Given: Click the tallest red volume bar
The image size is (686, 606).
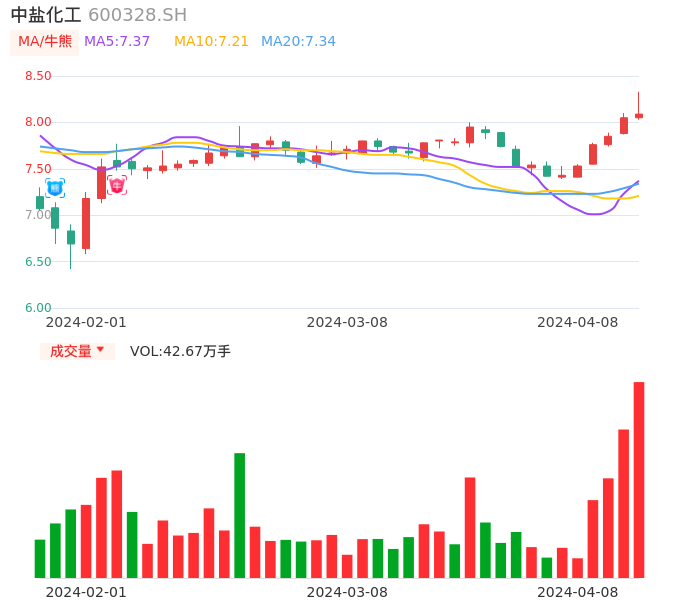Looking at the screenshot, I should pyautogui.click(x=639, y=480).
